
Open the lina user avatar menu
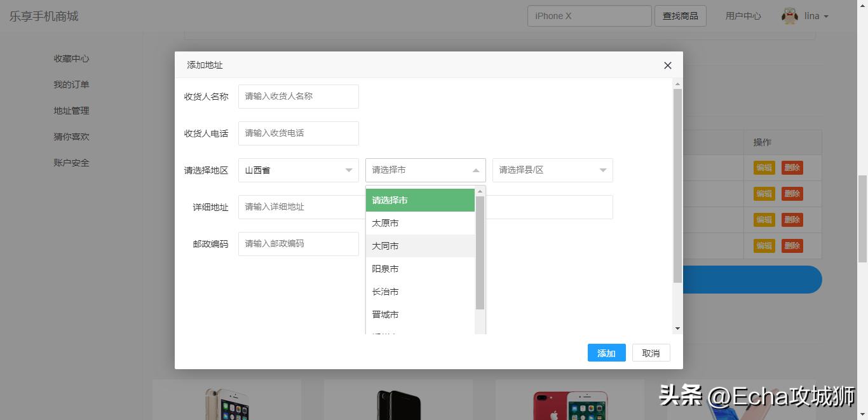[790, 16]
